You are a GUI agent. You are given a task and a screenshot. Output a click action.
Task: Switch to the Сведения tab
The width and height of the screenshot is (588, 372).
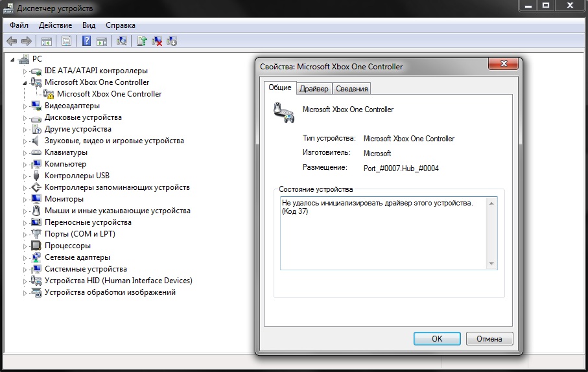352,89
